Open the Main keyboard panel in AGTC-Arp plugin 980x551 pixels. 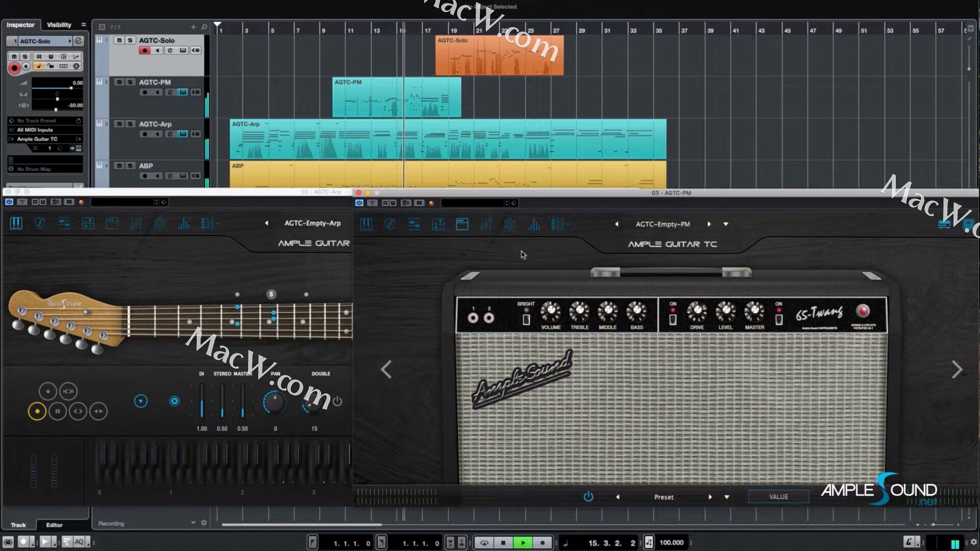pos(16,223)
